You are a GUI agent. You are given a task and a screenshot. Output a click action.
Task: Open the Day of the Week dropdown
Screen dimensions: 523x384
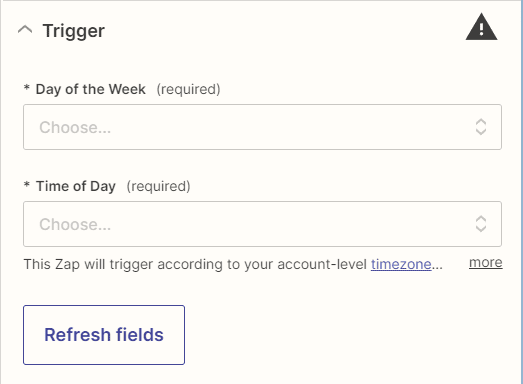click(262, 127)
